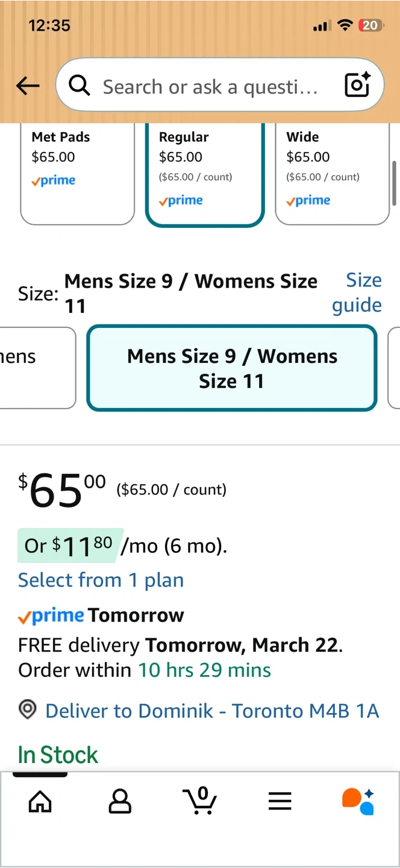Tap Select from 1 plan link
Image resolution: width=400 pixels, height=868 pixels.
[101, 580]
